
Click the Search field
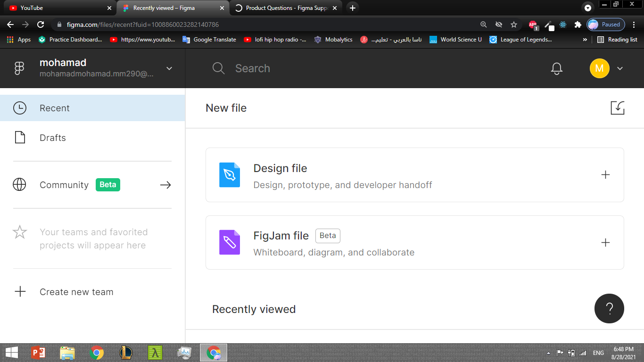[252, 68]
